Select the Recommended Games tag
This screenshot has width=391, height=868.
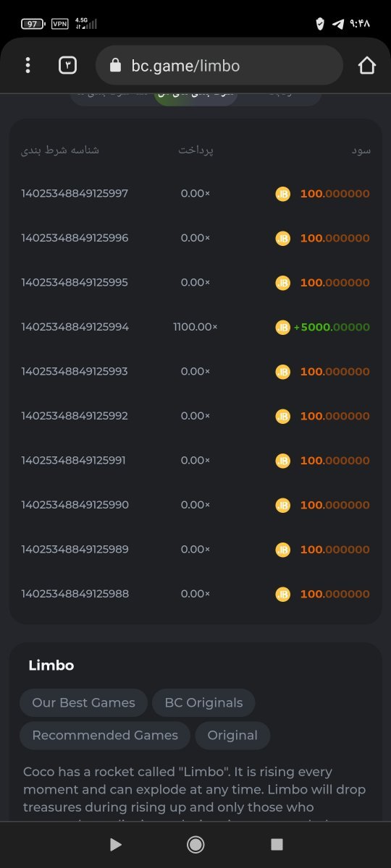(x=105, y=735)
